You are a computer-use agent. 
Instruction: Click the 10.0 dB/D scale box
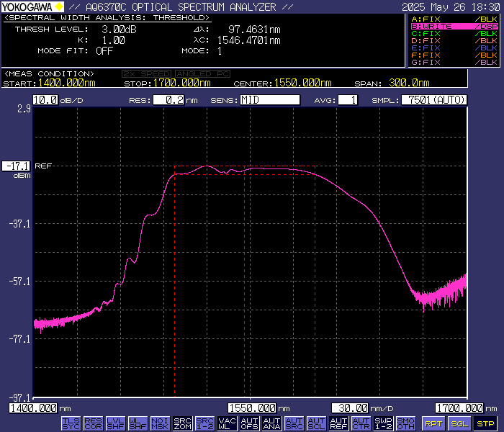click(x=45, y=100)
